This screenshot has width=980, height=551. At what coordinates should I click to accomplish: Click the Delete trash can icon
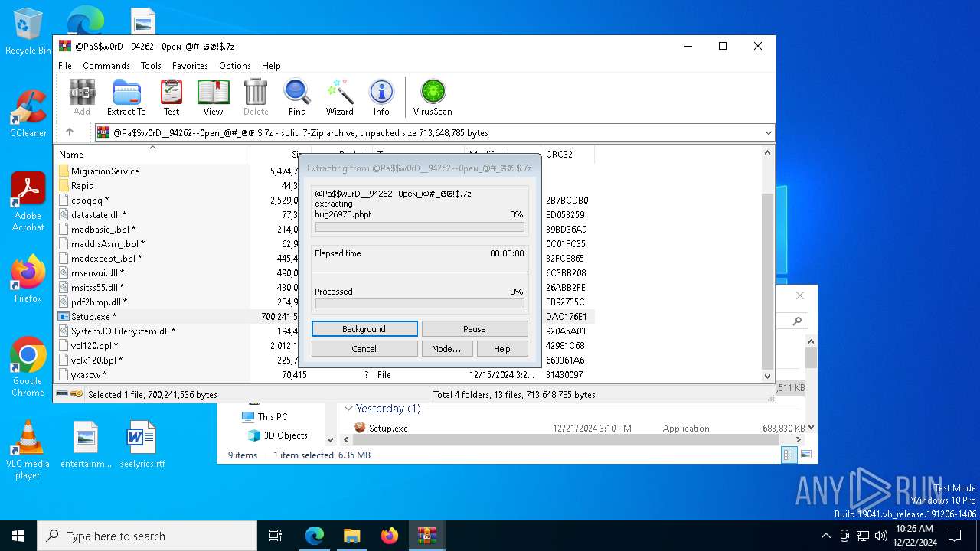[x=256, y=97]
